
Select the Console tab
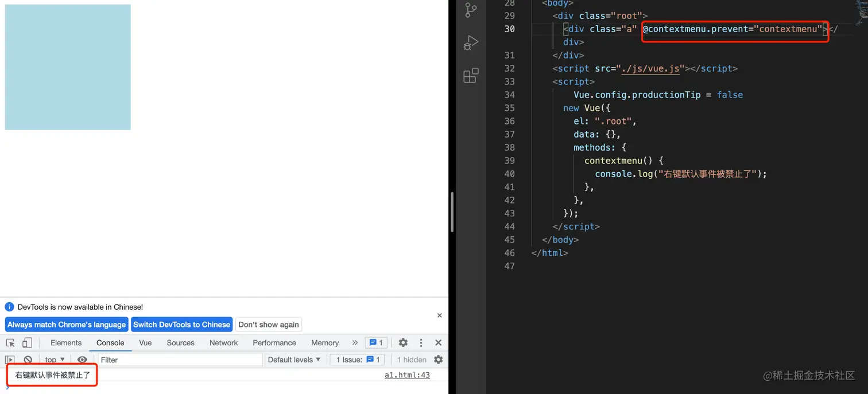click(x=110, y=342)
